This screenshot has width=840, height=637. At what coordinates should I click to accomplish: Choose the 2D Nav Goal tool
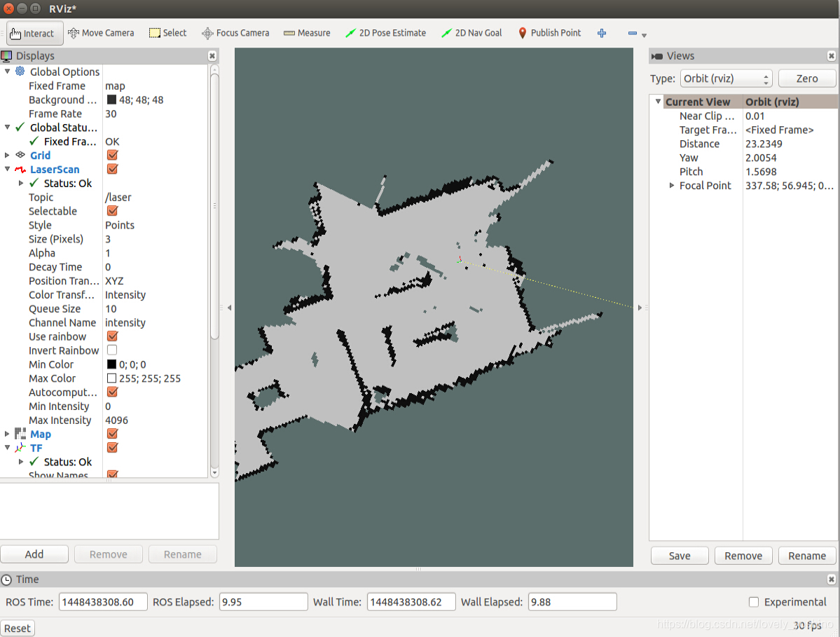tap(471, 33)
